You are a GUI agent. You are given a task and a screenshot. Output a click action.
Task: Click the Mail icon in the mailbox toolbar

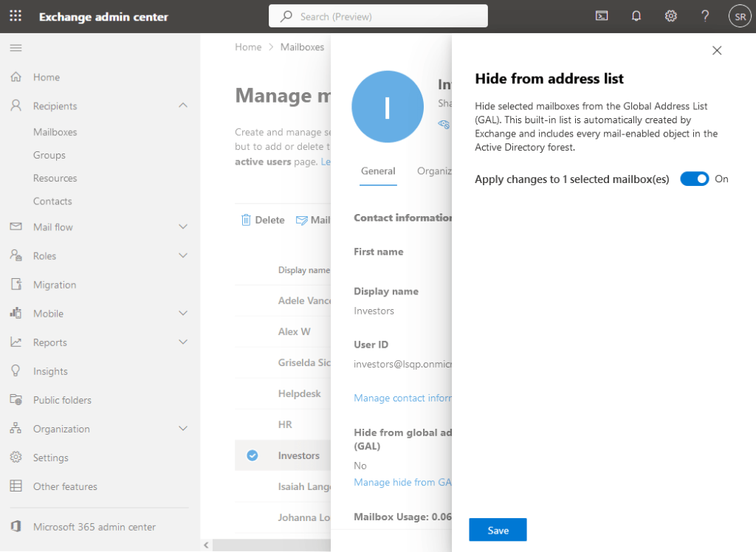pos(301,219)
